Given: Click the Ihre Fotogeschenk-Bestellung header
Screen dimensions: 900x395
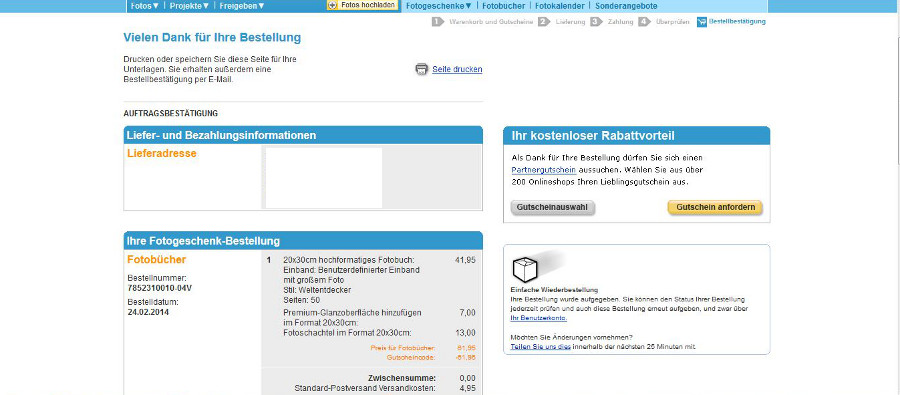Looking at the screenshot, I should pos(303,241).
